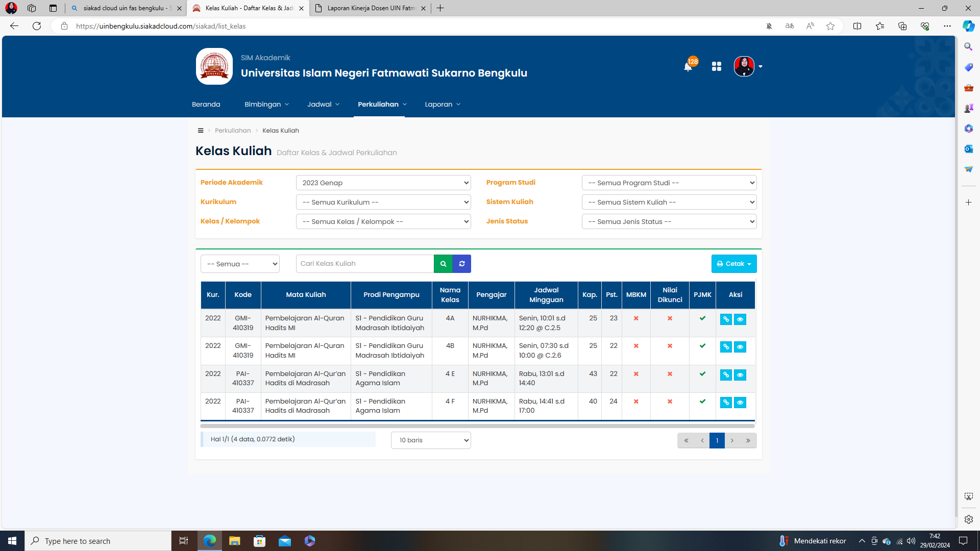Click the table horizontal scrollbar
Viewport: 980px width, 551px height.
(477, 425)
